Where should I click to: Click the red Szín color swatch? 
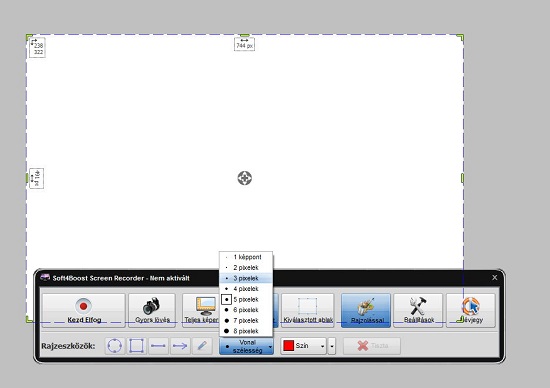(x=288, y=346)
